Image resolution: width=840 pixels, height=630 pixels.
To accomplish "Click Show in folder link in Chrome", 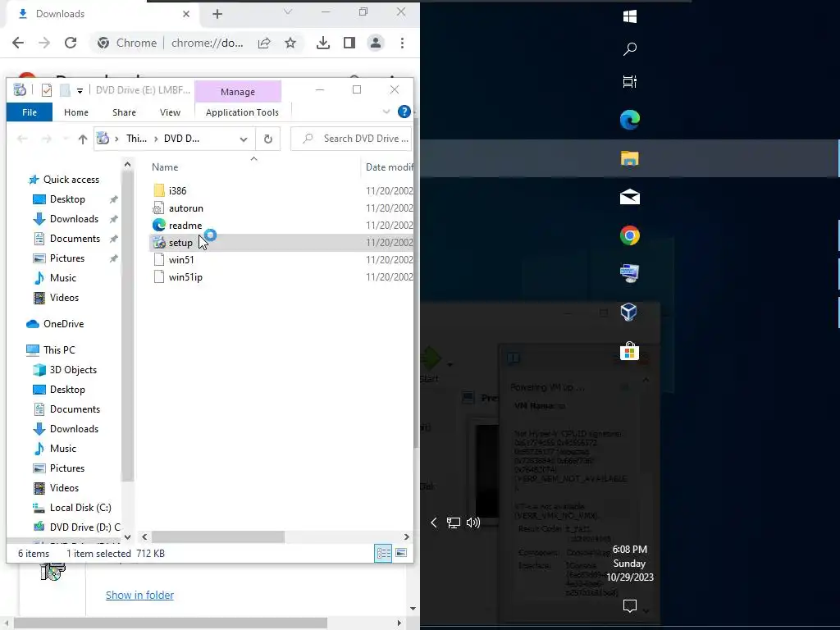I will click(x=139, y=596).
